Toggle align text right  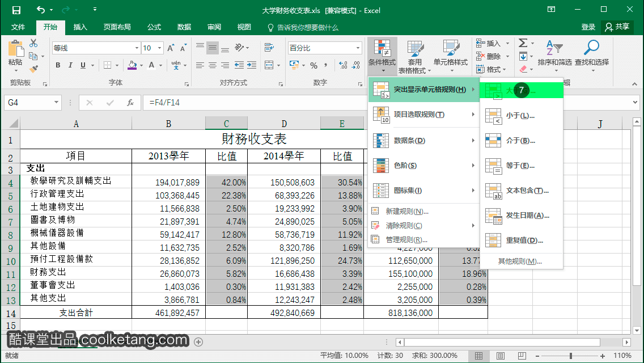225,65
